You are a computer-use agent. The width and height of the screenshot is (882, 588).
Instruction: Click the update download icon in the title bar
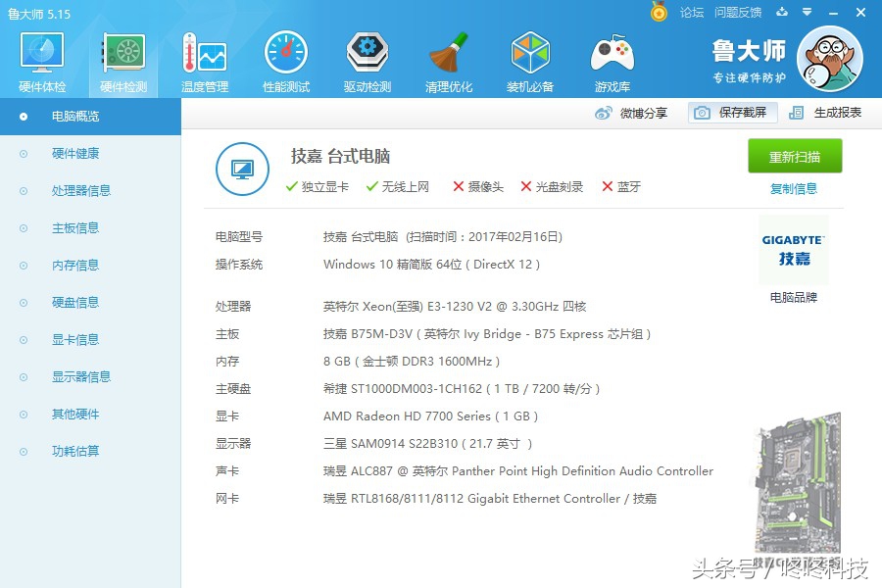[x=779, y=13]
